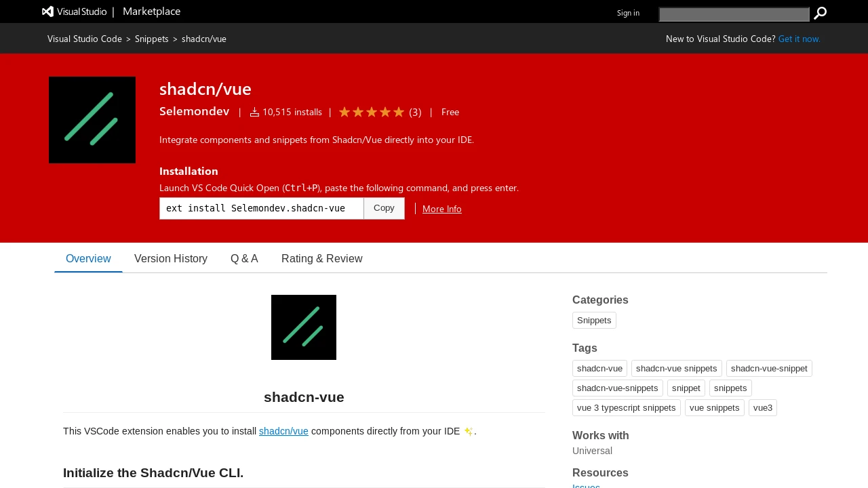Select the snippets tag
The height and width of the screenshot is (488, 868).
click(730, 388)
